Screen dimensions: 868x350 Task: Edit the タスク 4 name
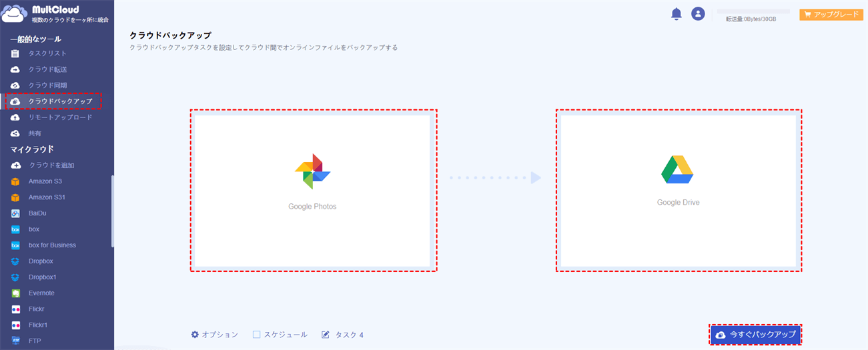click(x=349, y=335)
